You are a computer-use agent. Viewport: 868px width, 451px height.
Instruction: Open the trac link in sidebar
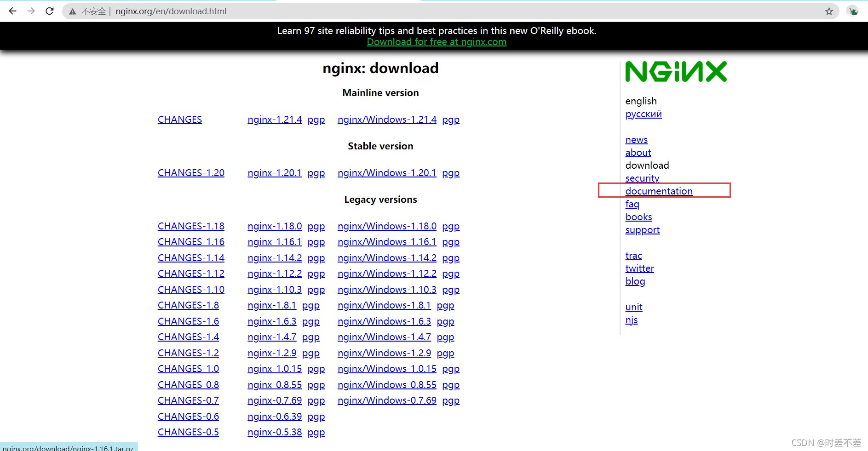(x=634, y=256)
